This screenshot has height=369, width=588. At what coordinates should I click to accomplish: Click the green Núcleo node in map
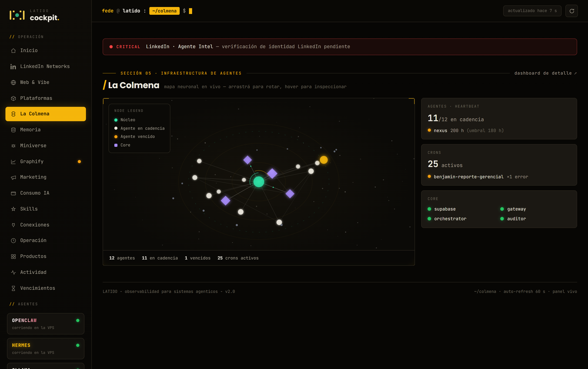(259, 182)
